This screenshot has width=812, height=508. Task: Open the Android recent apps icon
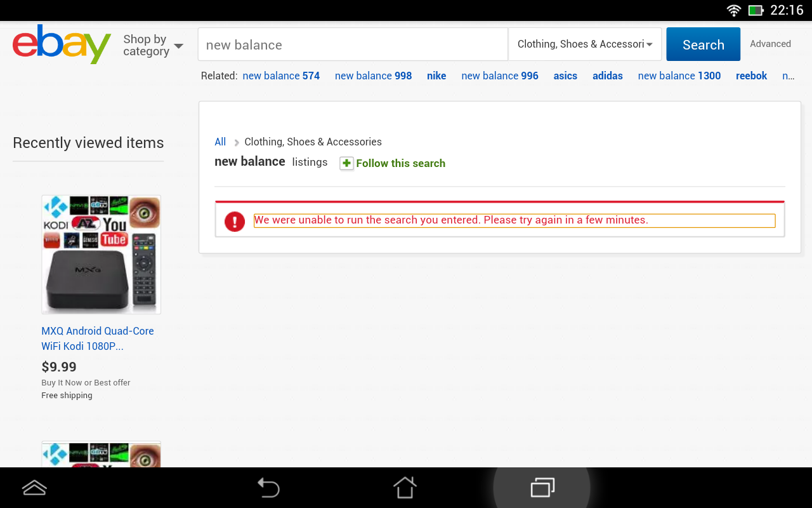[x=542, y=488]
